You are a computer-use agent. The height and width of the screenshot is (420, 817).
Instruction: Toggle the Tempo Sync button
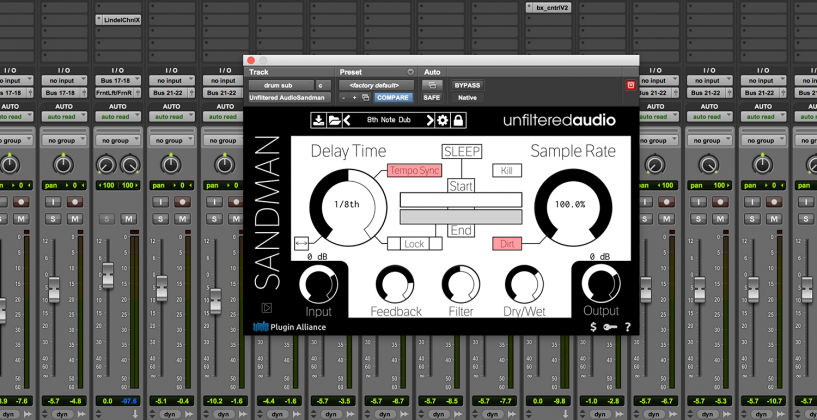(x=415, y=170)
